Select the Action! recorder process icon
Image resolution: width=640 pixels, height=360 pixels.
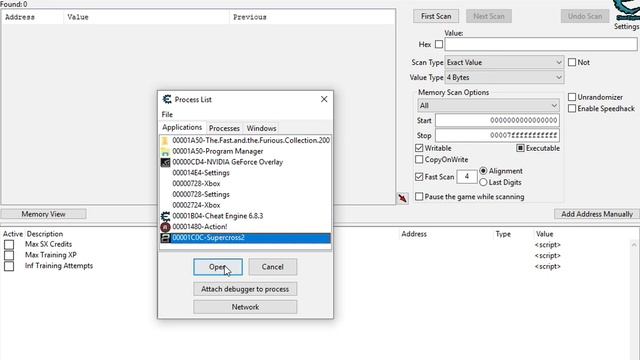click(x=165, y=227)
